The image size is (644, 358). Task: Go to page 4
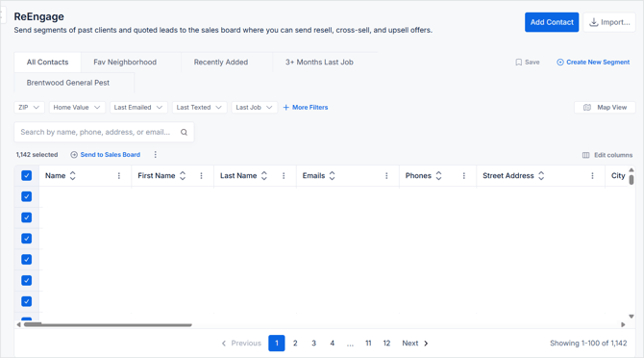[x=333, y=344]
